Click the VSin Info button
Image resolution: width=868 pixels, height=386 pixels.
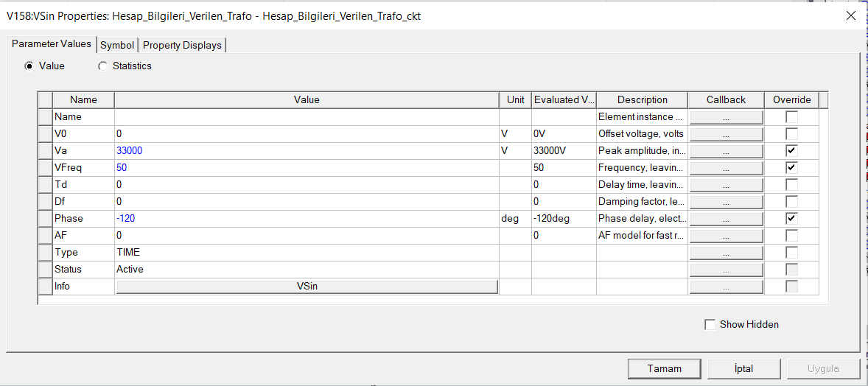click(307, 286)
